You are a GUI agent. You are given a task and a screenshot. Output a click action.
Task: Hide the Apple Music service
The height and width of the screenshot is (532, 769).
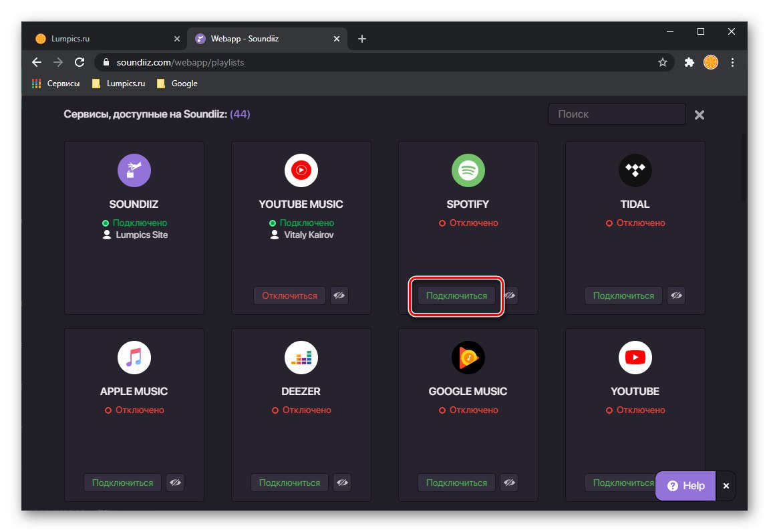tap(175, 483)
